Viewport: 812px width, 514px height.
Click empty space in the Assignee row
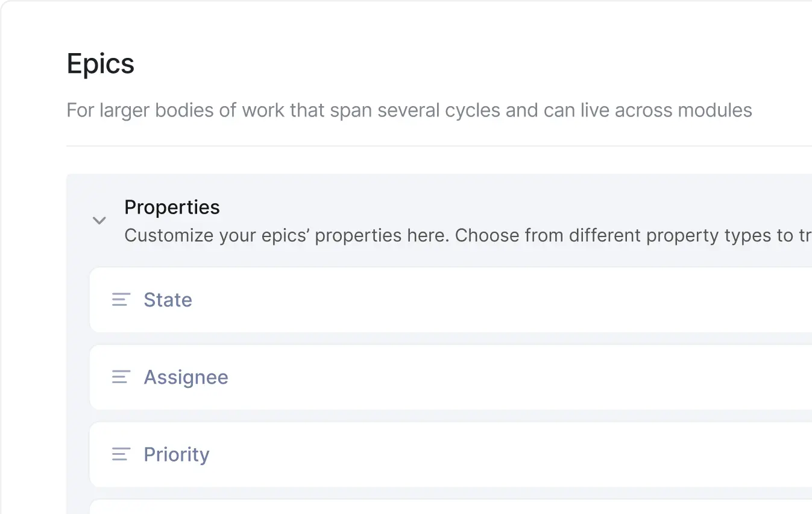point(482,377)
